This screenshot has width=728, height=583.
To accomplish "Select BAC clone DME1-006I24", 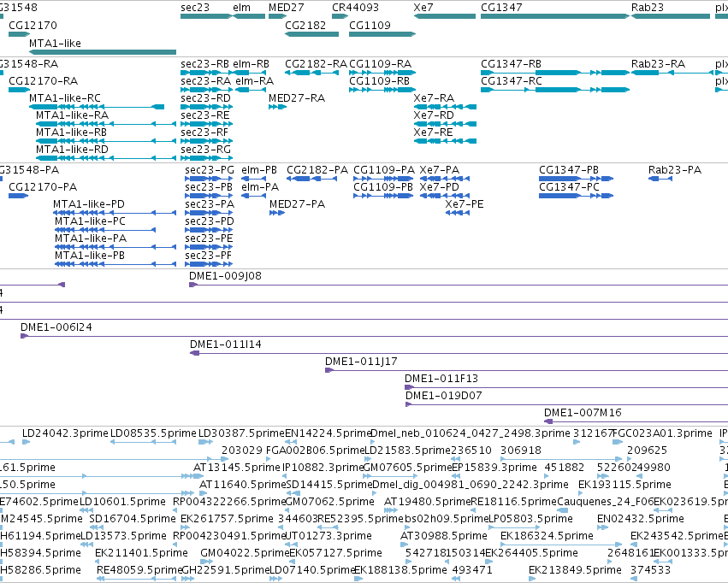I will 374,336.
